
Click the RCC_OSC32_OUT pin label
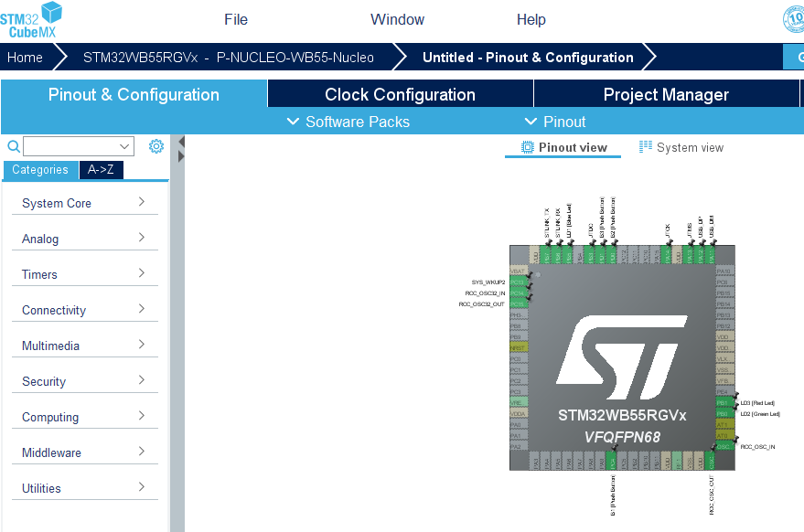(x=482, y=304)
